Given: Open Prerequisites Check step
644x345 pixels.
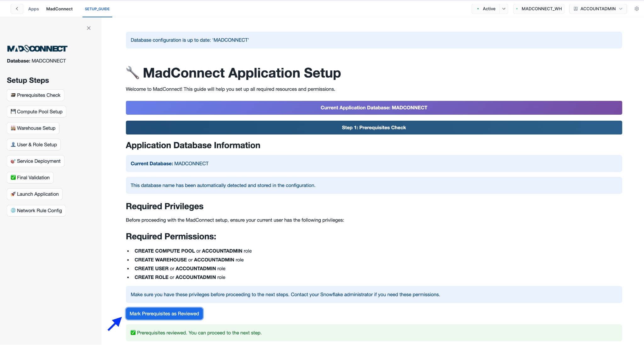Looking at the screenshot, I should 36,95.
